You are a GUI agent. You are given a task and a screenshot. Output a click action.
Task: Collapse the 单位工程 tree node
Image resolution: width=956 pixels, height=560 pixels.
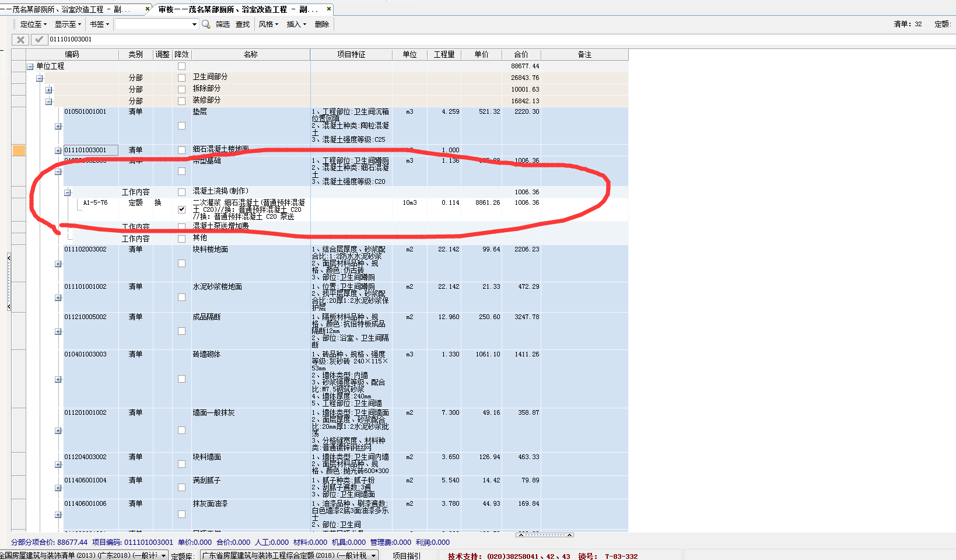pyautogui.click(x=30, y=66)
